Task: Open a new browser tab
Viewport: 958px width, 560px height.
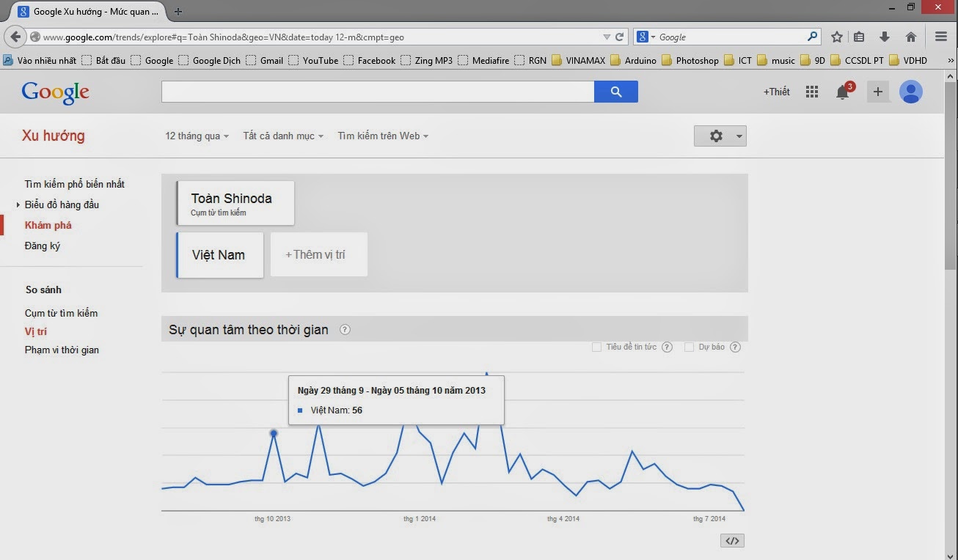Action: pyautogui.click(x=178, y=11)
